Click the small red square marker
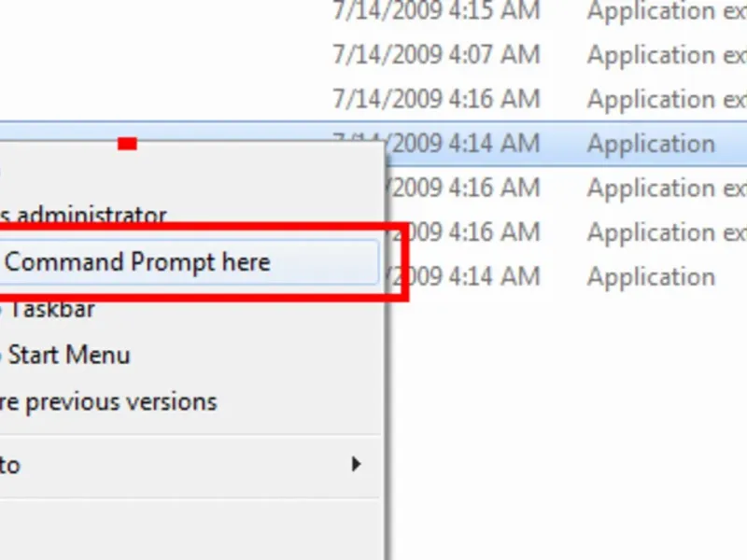Screen dimensions: 747x560 (x=127, y=144)
